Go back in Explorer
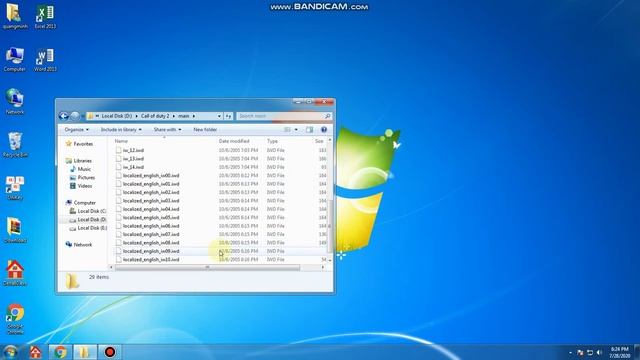Screen dimensions: 640x360 click(x=64, y=116)
